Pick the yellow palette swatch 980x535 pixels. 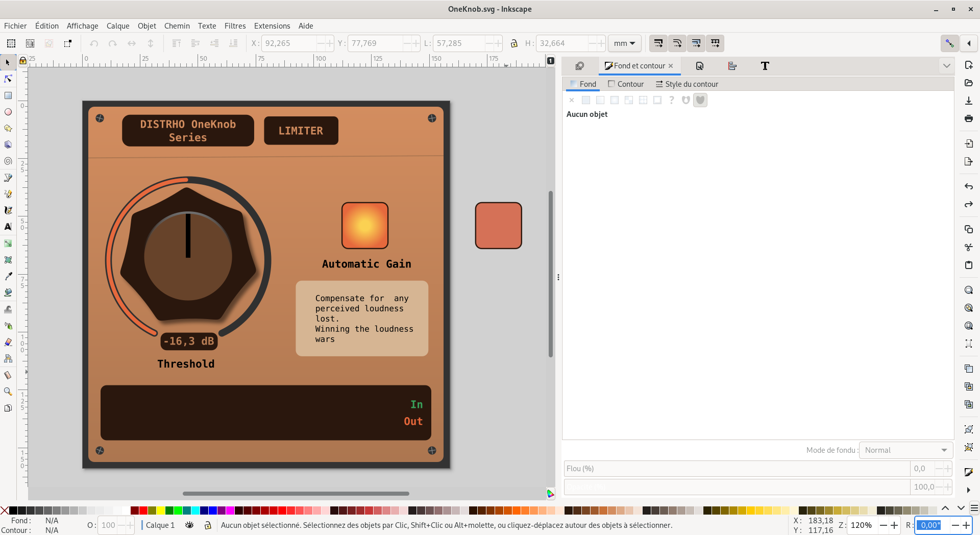click(x=161, y=510)
